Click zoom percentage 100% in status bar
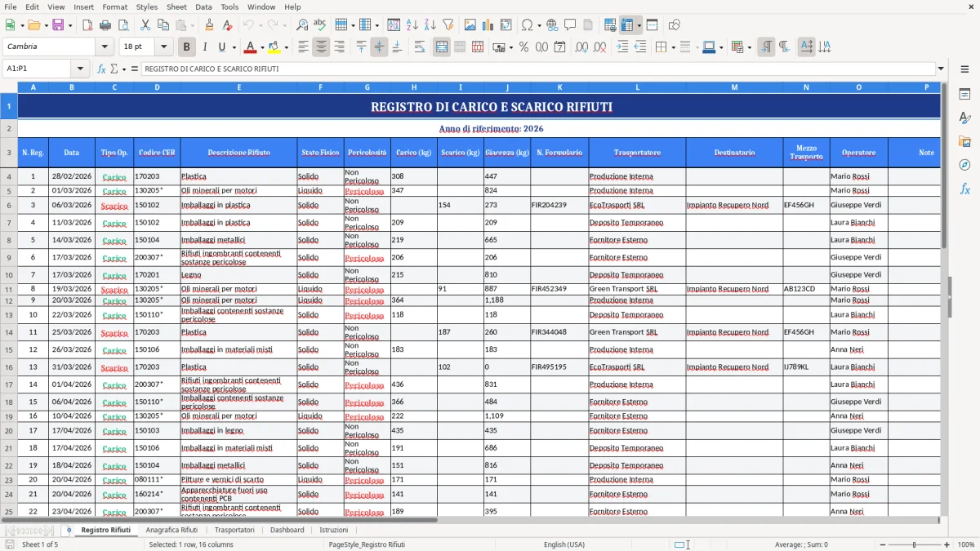980x551 pixels. (x=966, y=544)
